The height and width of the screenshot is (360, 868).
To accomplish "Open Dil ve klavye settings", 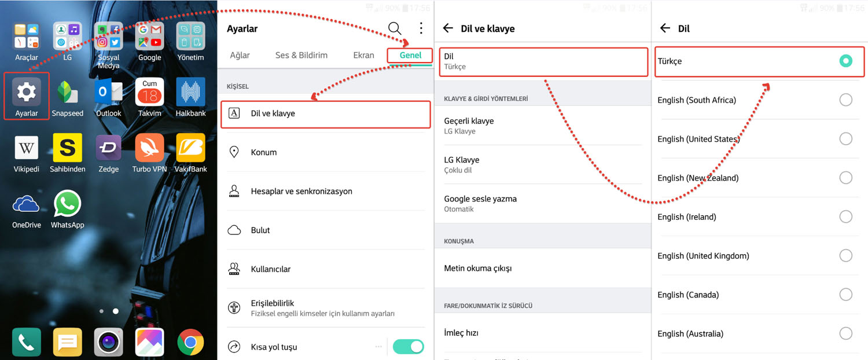I will point(325,113).
